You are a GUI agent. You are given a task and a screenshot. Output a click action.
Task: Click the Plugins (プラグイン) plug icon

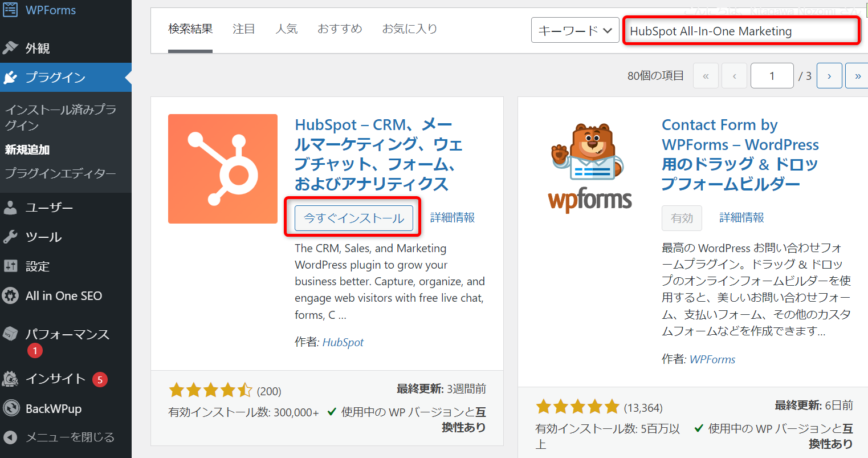(x=10, y=77)
